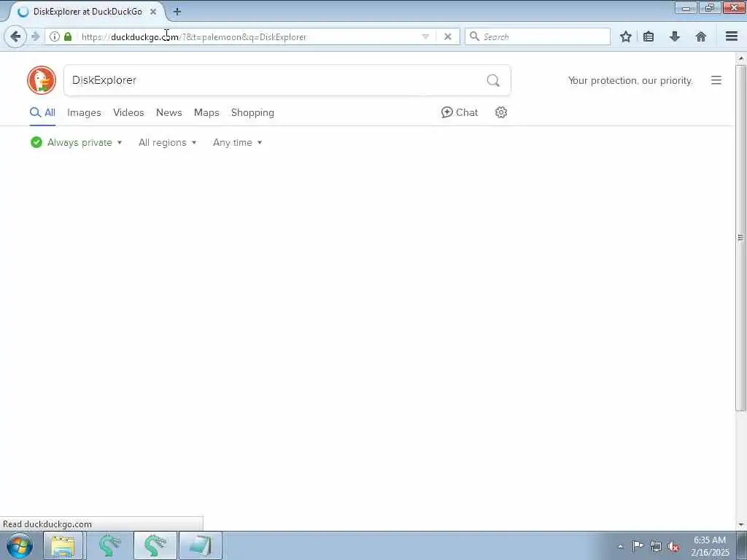Click the network tray icon
Image resolution: width=747 pixels, height=560 pixels.
tap(656, 546)
